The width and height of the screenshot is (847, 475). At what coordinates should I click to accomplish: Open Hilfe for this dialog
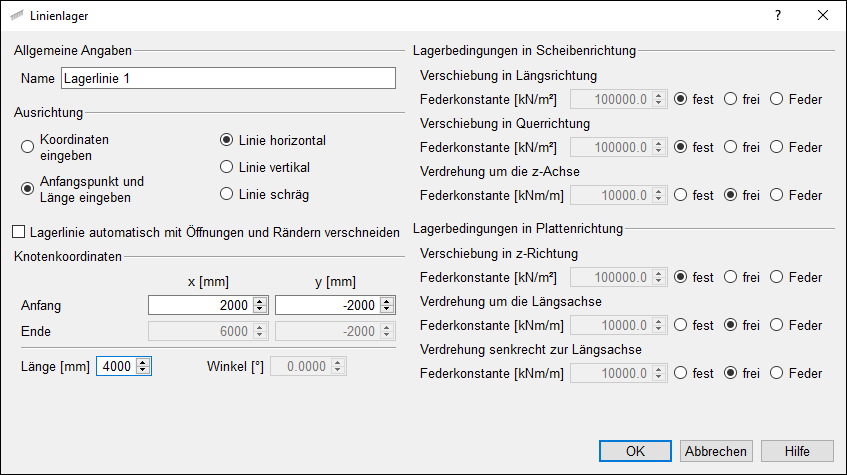pyautogui.click(x=797, y=451)
